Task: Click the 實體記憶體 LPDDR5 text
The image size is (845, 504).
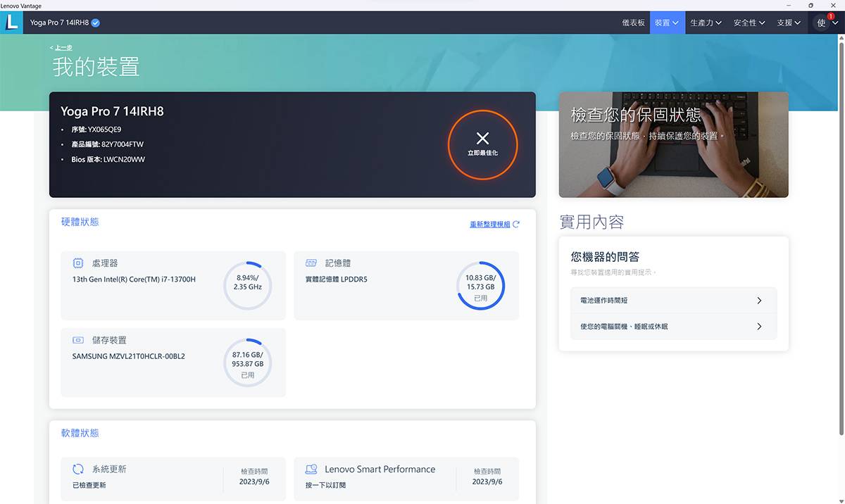Action: pyautogui.click(x=337, y=279)
